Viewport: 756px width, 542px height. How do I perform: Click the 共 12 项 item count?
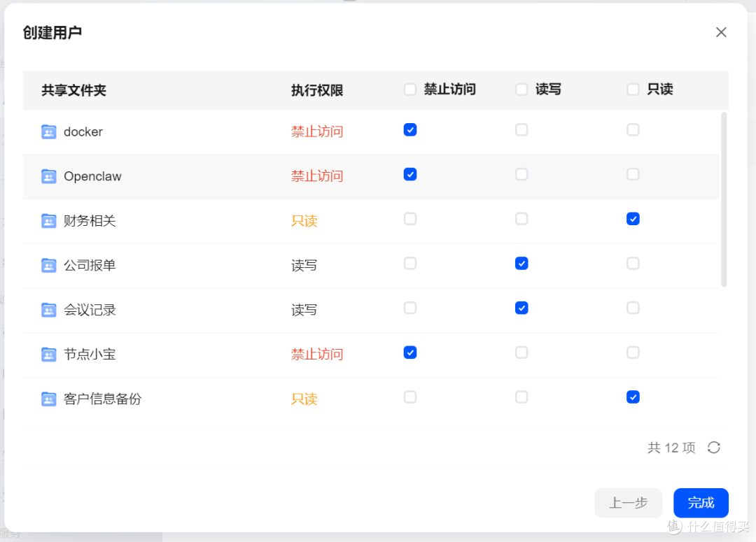[x=671, y=448]
